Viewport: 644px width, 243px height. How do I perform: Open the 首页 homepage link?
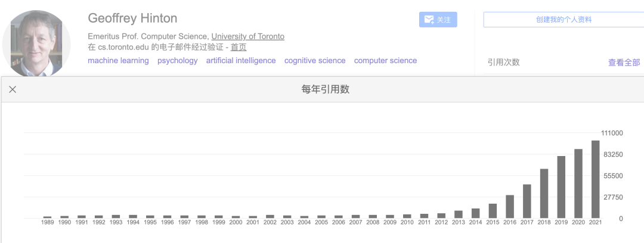point(239,48)
